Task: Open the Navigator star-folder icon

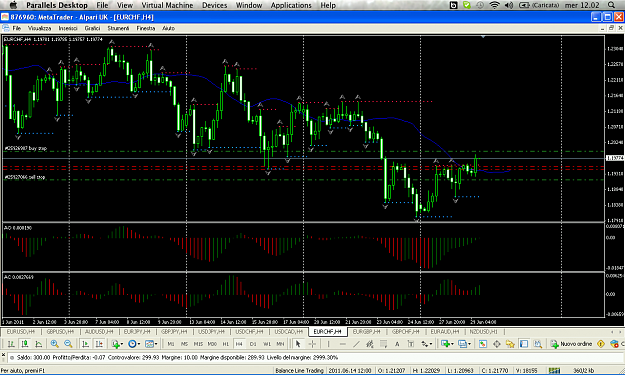Action: (x=510, y=344)
